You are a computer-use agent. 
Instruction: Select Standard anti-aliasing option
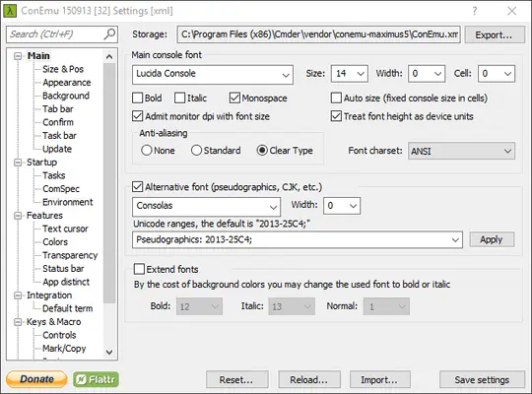click(196, 151)
